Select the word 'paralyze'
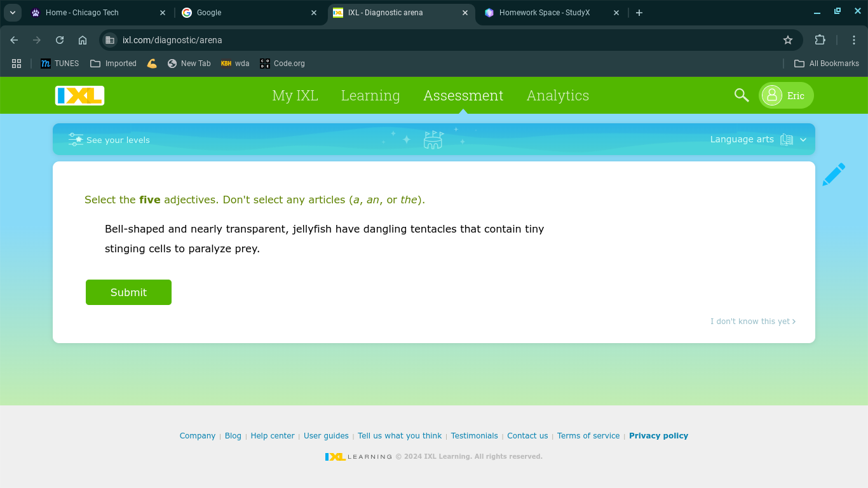This screenshot has width=868, height=488. click(209, 249)
